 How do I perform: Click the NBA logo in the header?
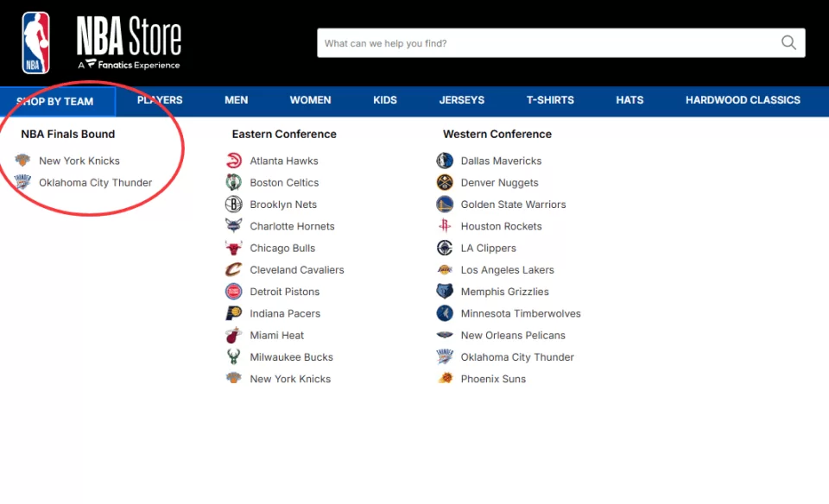pyautogui.click(x=35, y=43)
